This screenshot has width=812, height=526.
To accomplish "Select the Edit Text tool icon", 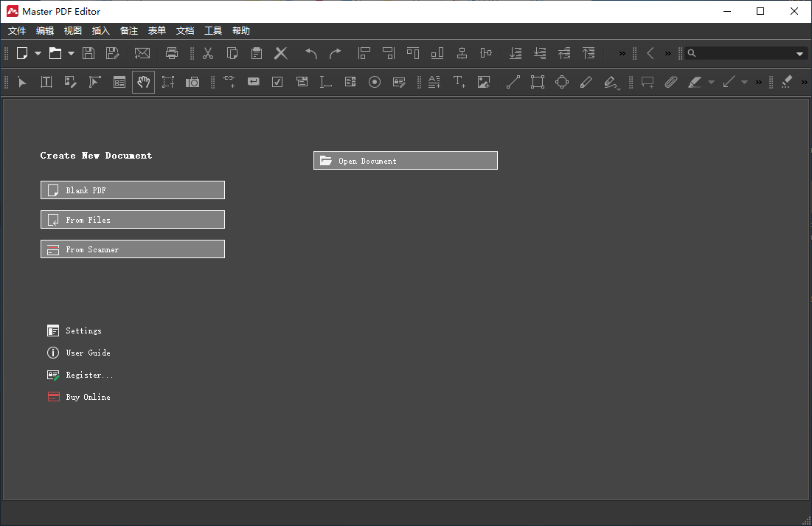I will click(x=46, y=82).
